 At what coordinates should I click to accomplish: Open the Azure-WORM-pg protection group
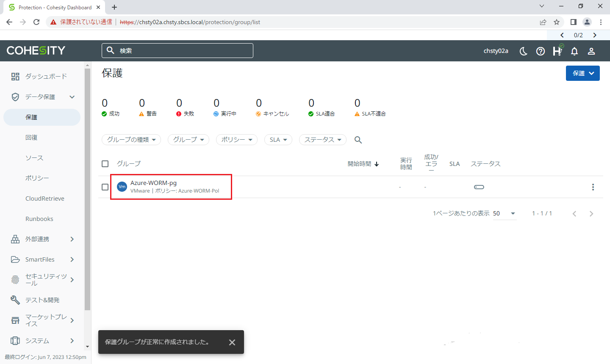[153, 183]
